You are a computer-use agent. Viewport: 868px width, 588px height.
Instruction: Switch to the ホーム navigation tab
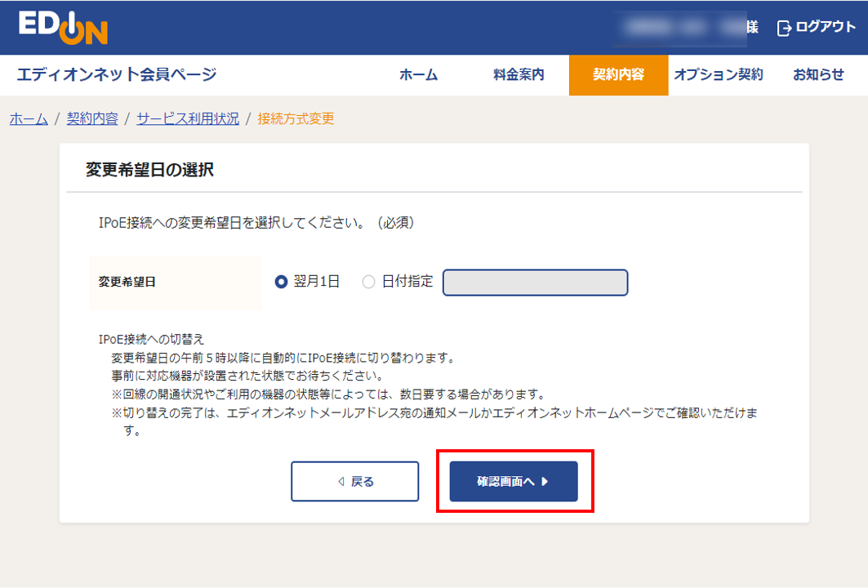[x=418, y=75]
